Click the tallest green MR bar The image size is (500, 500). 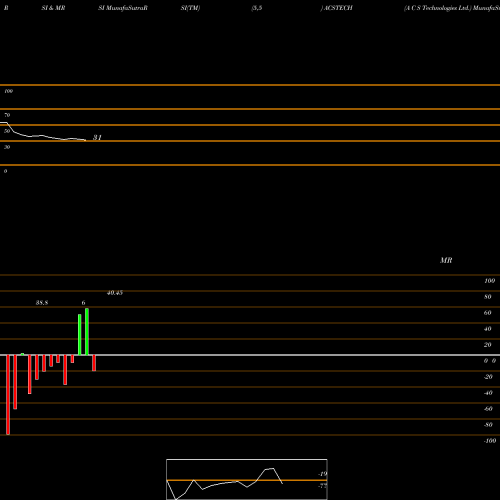click(87, 332)
